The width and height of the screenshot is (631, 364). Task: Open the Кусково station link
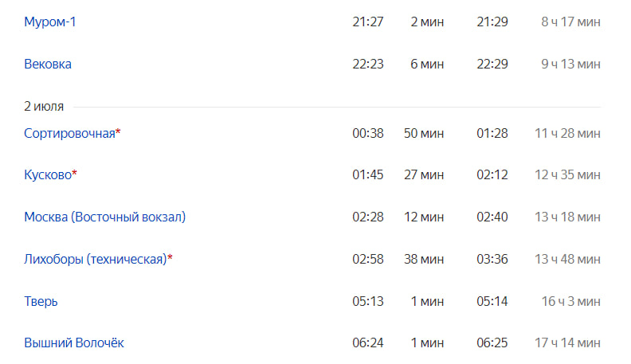[48, 174]
